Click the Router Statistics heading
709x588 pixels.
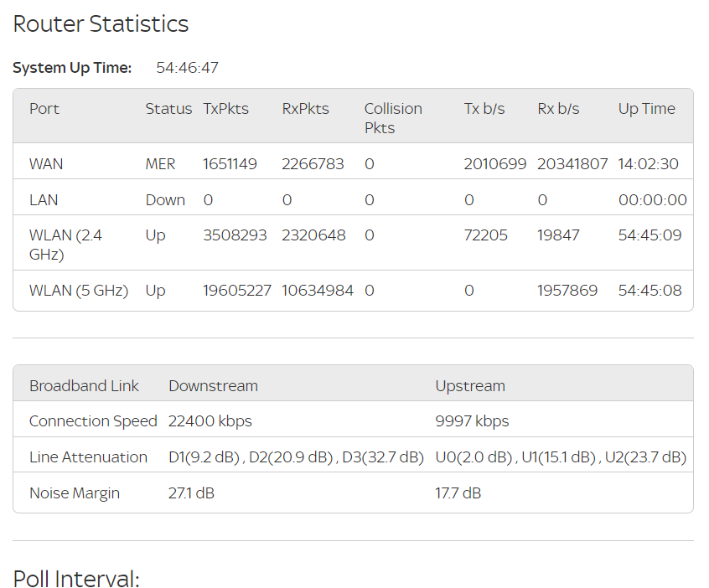point(100,24)
